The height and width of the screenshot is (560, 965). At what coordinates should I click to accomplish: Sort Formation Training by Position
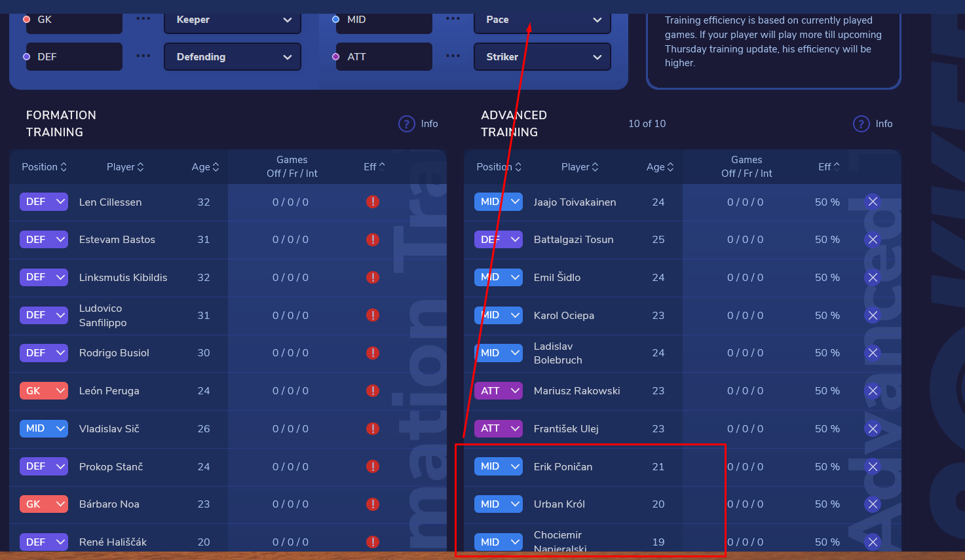[x=45, y=167]
